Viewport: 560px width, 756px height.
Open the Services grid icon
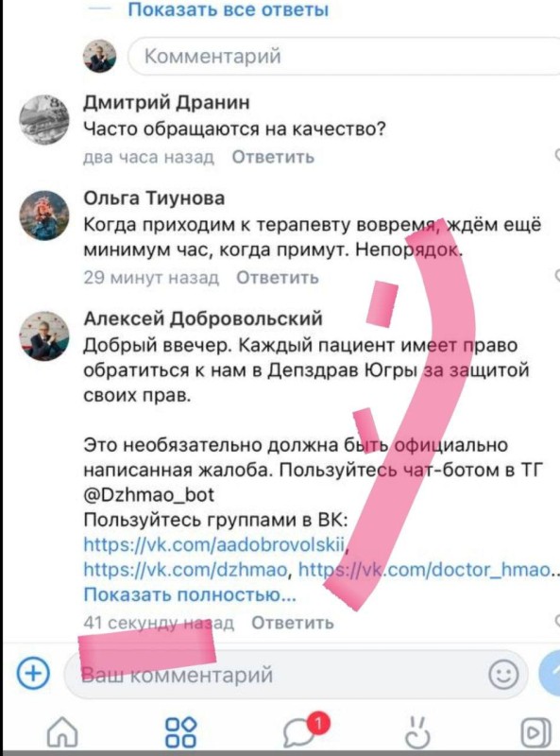tap(180, 731)
